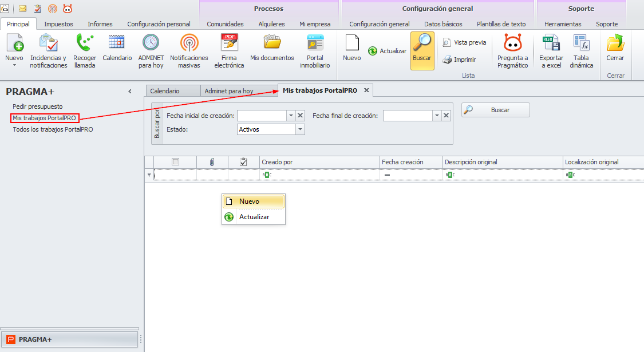The image size is (644, 352).
Task: Open the Localización original filter operator
Action: [x=570, y=175]
